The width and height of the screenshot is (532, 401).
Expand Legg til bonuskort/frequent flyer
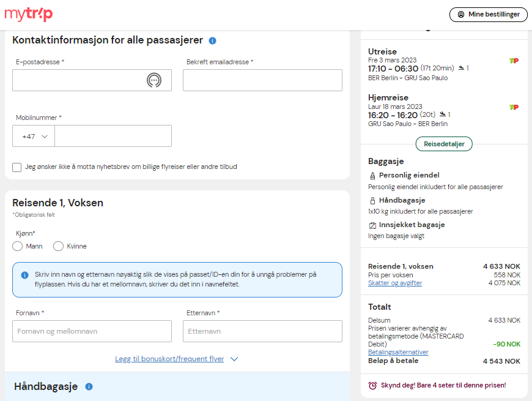[x=177, y=359]
